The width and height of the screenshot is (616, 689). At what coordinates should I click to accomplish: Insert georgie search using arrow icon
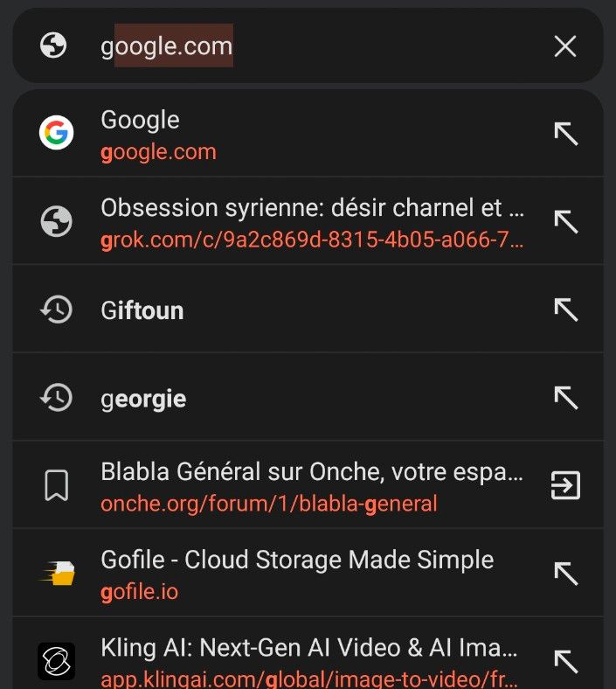click(566, 398)
